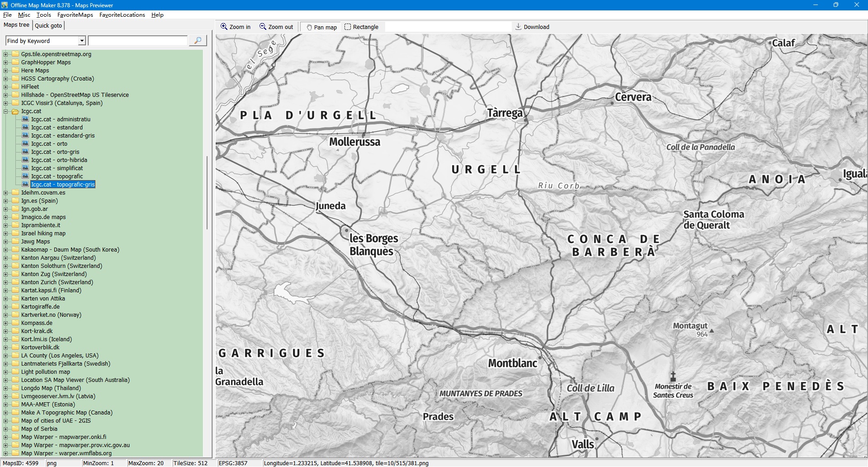The height and width of the screenshot is (467, 868).
Task: Switch to the Quick goto tab
Action: (48, 25)
